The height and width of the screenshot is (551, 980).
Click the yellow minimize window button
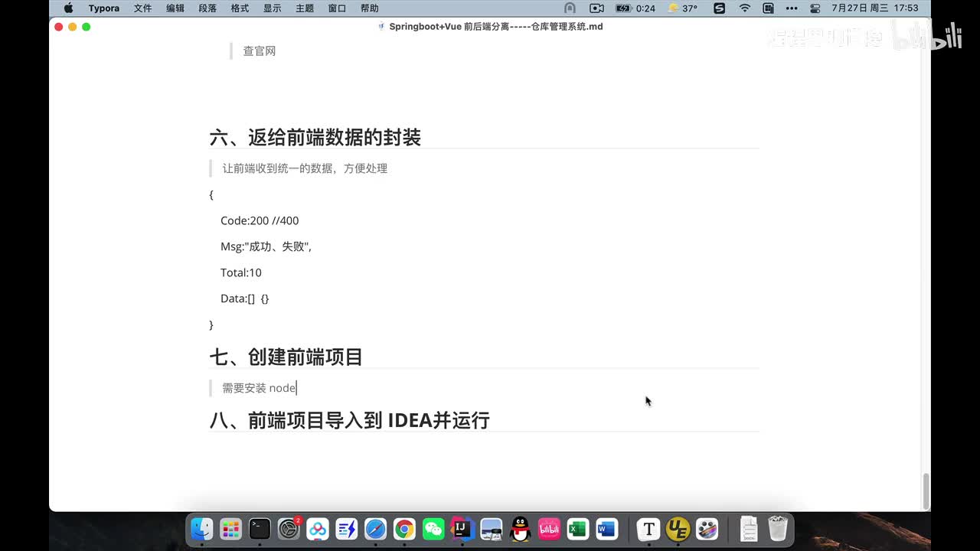(73, 27)
